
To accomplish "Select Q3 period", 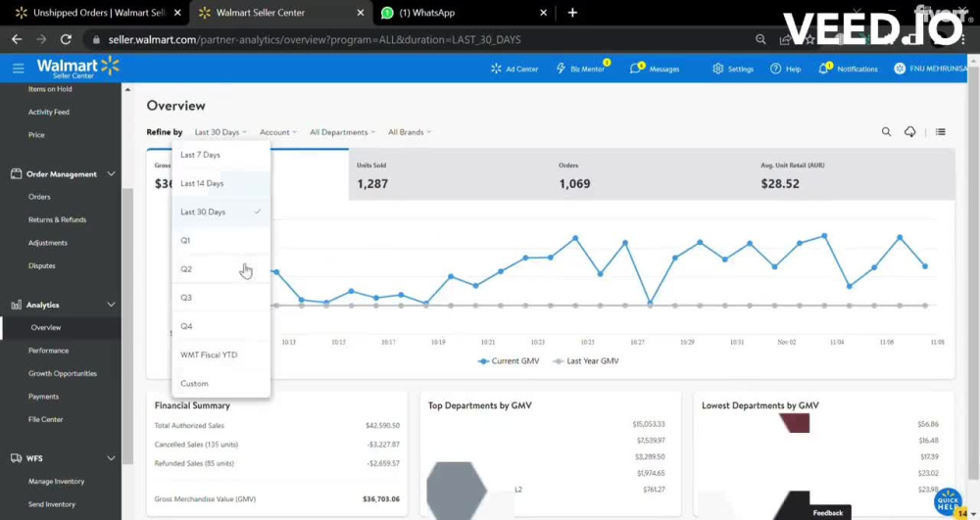I will pyautogui.click(x=221, y=298).
